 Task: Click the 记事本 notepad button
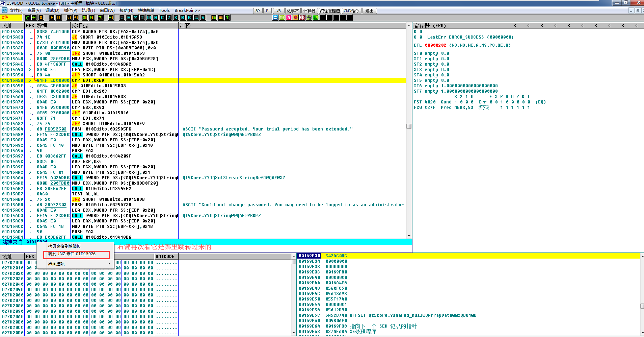coord(293,11)
